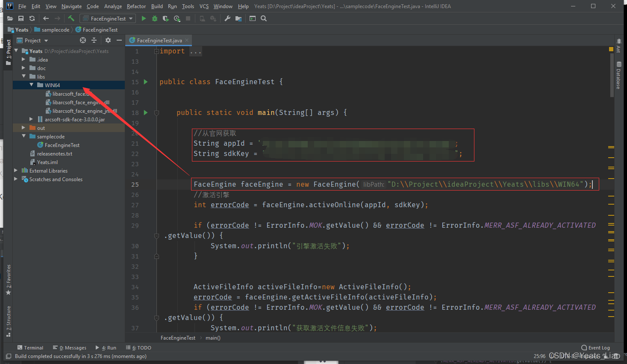This screenshot has height=364, width=627.
Task: Expand the doc folder
Action: coord(24,68)
